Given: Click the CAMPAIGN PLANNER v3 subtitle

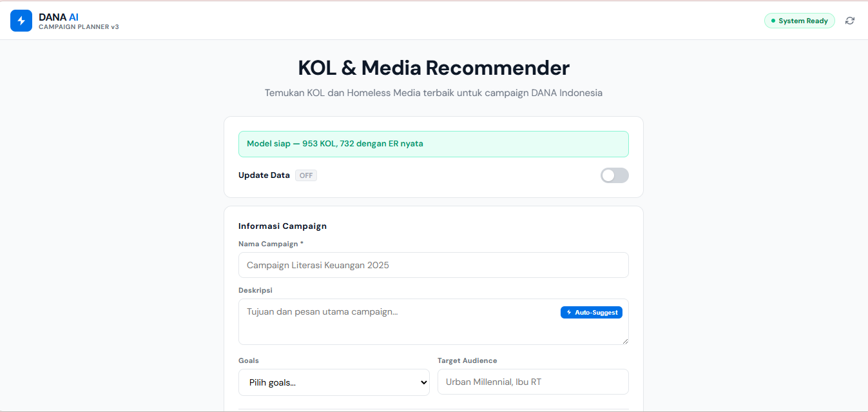Looking at the screenshot, I should coord(79,27).
